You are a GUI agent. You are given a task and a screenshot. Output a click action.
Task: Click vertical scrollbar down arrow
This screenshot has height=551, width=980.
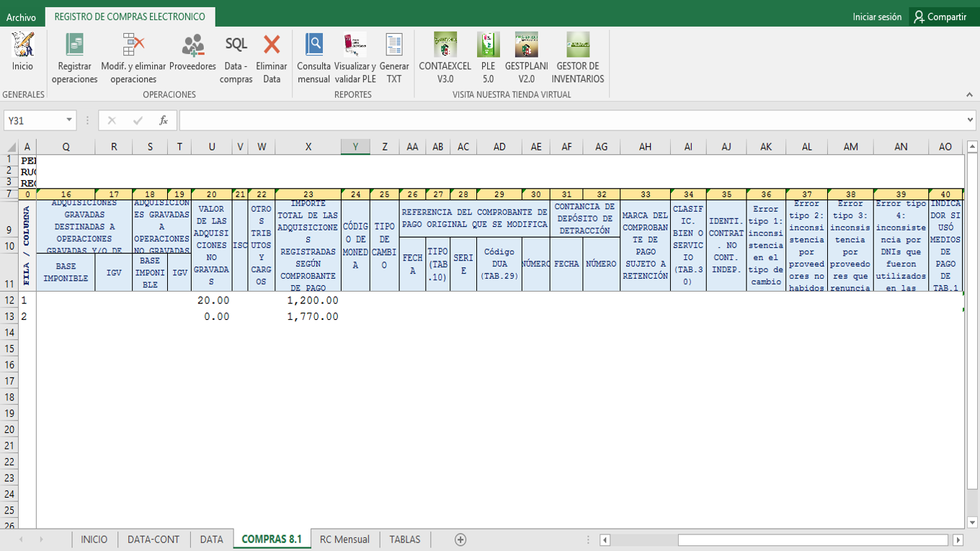click(973, 522)
